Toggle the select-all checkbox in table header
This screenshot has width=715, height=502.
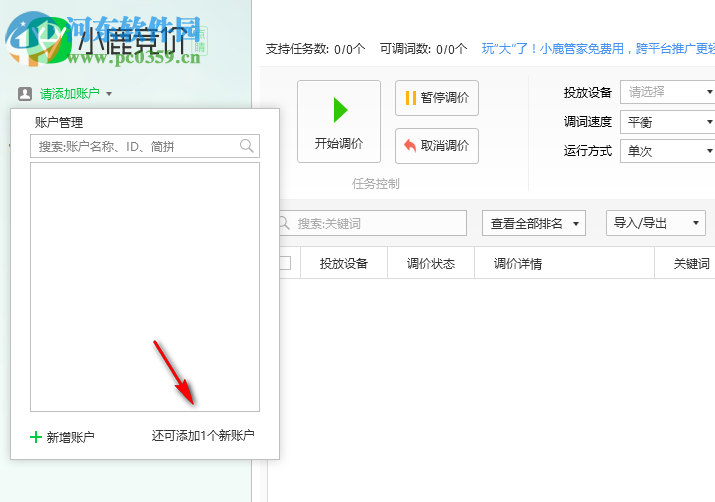(285, 263)
